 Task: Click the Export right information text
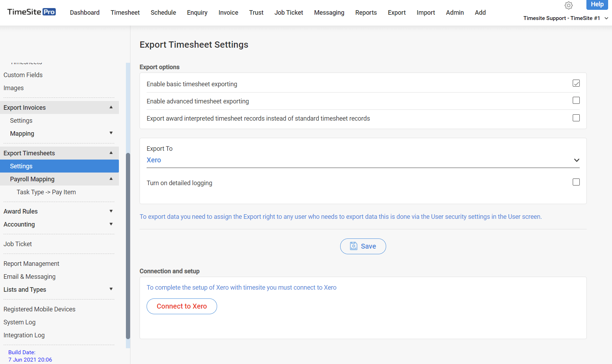click(x=341, y=217)
